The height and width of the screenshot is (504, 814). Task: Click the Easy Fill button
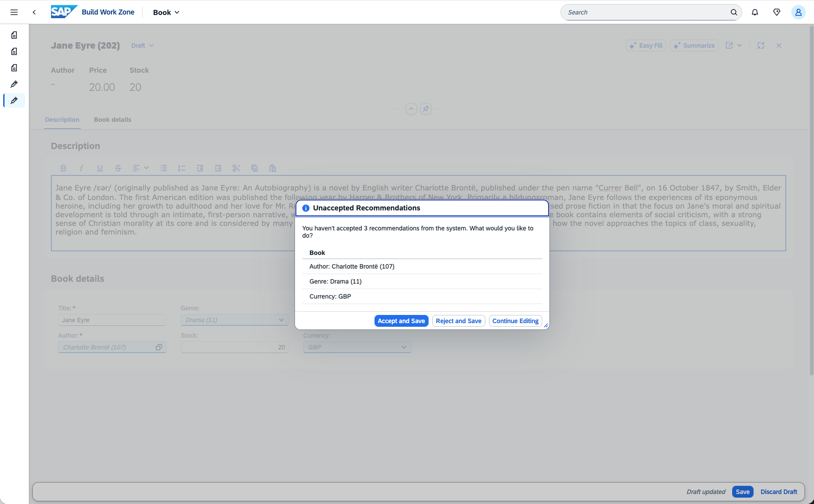[x=646, y=45]
